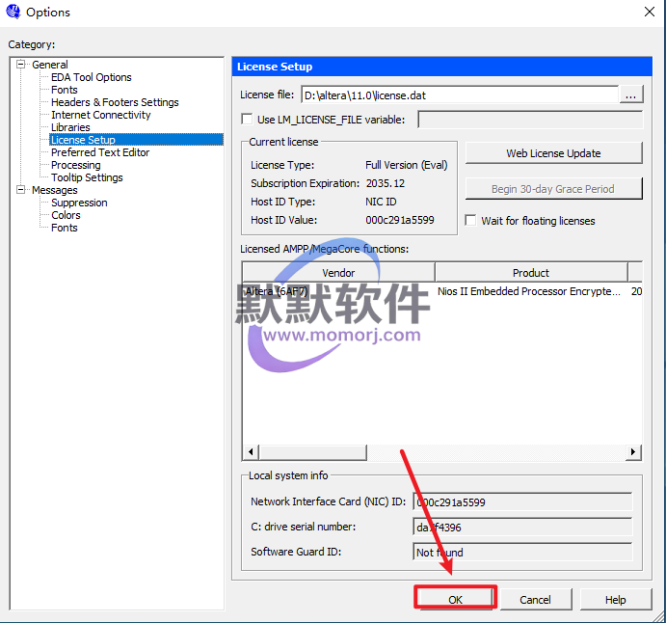
Task: Collapse the Messages category tree node
Action: click(20, 190)
